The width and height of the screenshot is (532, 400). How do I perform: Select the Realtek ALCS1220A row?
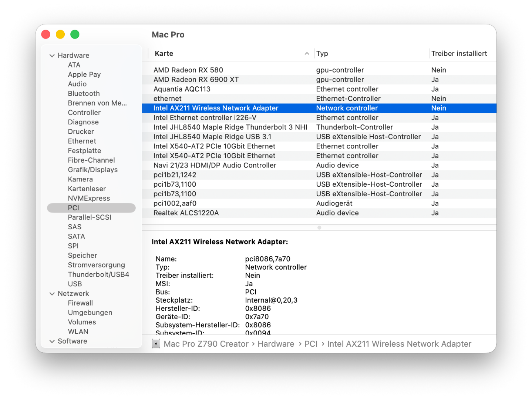(x=319, y=213)
